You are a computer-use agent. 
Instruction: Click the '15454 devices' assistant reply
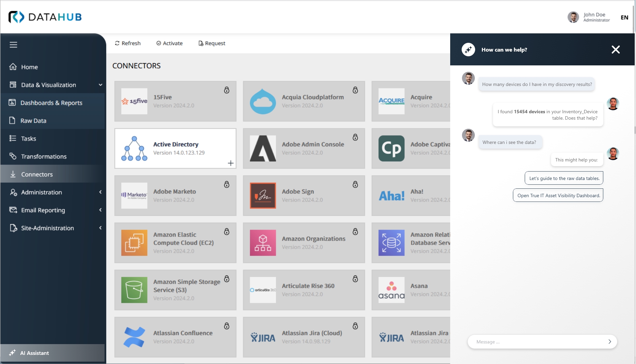click(x=548, y=115)
